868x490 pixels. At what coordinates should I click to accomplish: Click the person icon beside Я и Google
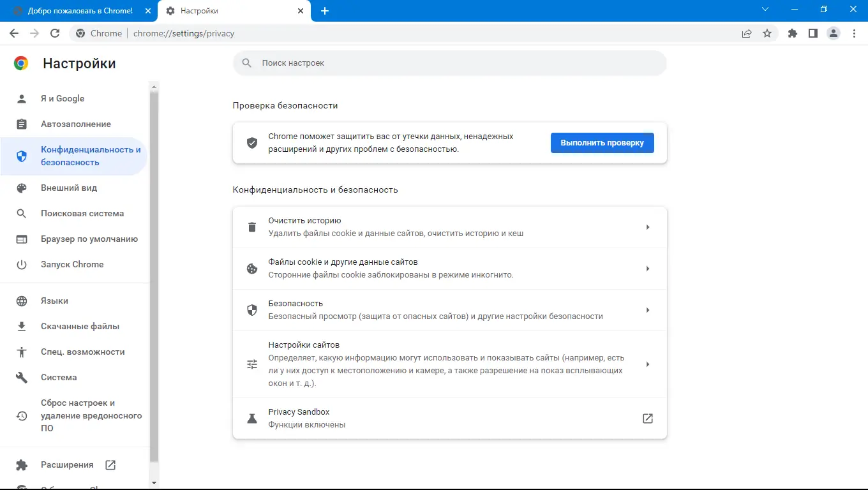pyautogui.click(x=22, y=98)
